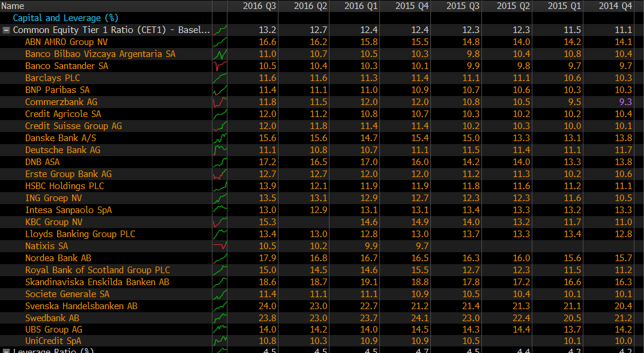Open ABN AMRO Group NV sparkline chart
Image resolution: width=644 pixels, height=353 pixels.
[x=220, y=42]
